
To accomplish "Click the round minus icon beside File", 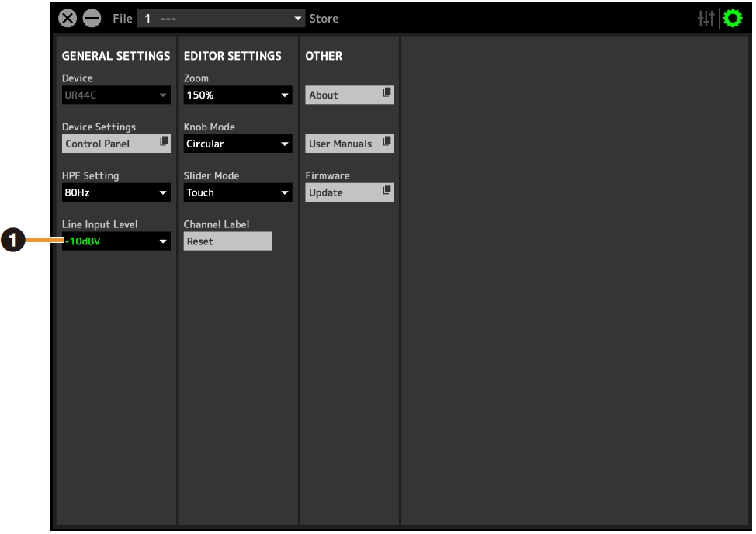I will click(x=92, y=19).
